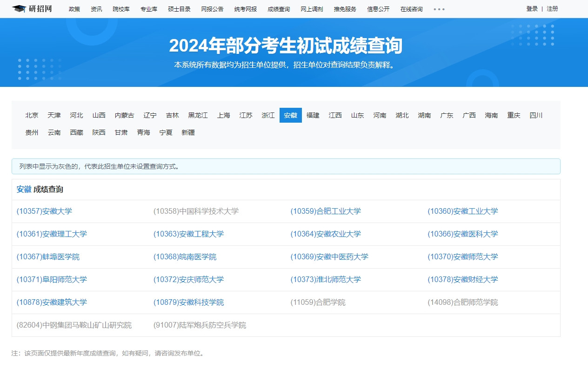Open 硕士目录 in top navigation
588x368 pixels.
coord(180,9)
